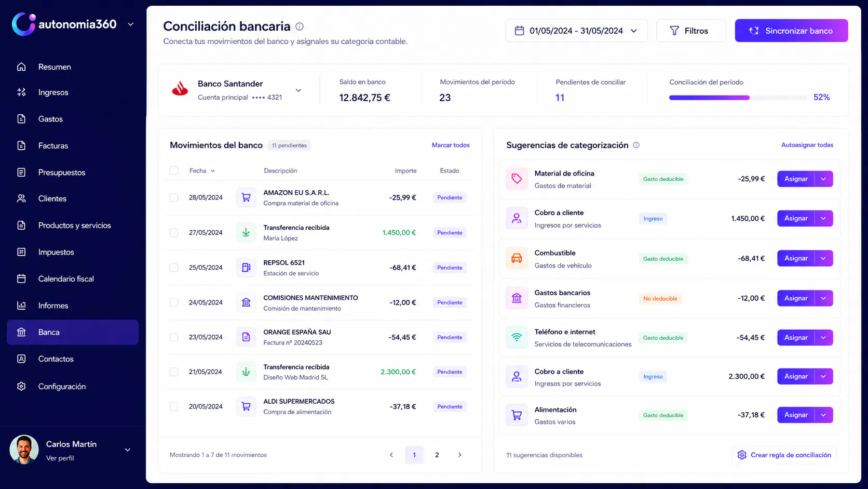The image size is (868, 489).
Task: Click the Filtros button
Action: point(691,31)
